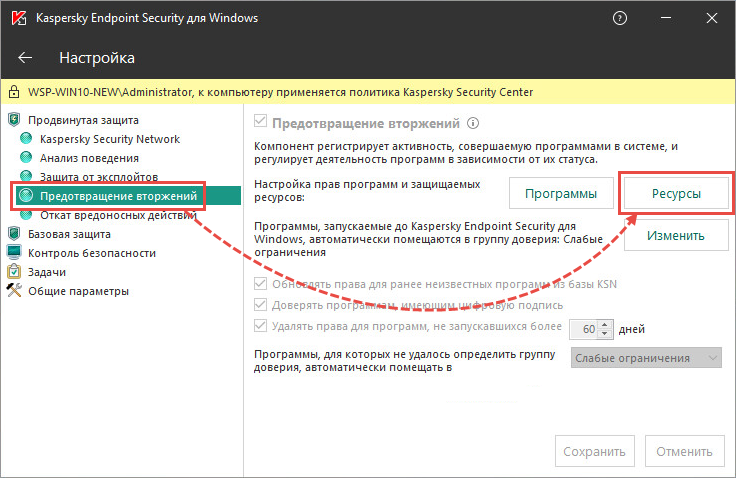
Task: Select Защита от эксплойтов in sidebar
Action: pyautogui.click(x=99, y=177)
